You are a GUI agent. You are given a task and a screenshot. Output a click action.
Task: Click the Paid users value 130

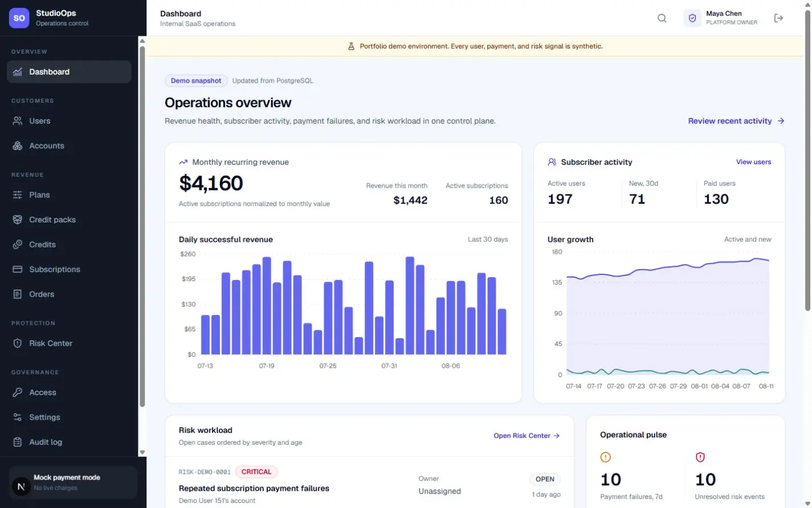click(x=716, y=199)
